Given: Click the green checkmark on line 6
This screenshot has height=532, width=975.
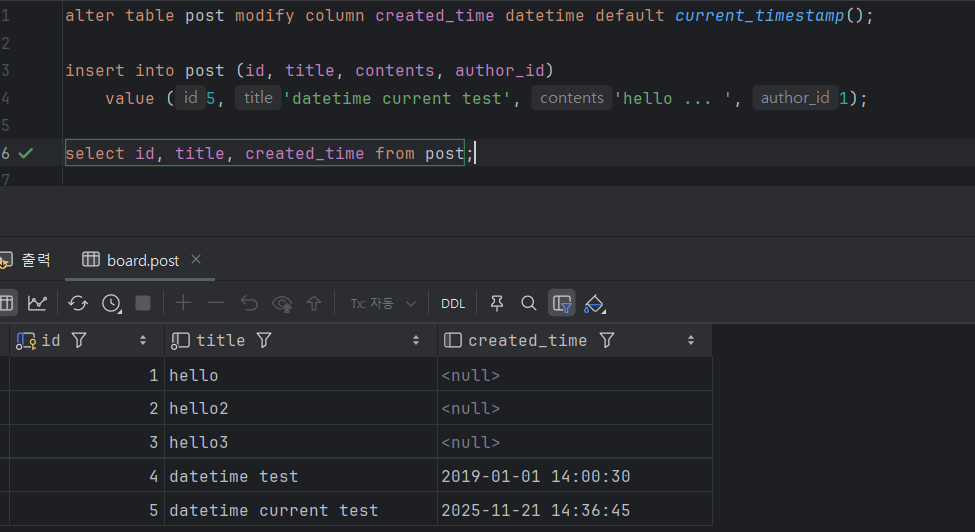Looking at the screenshot, I should pos(25,153).
